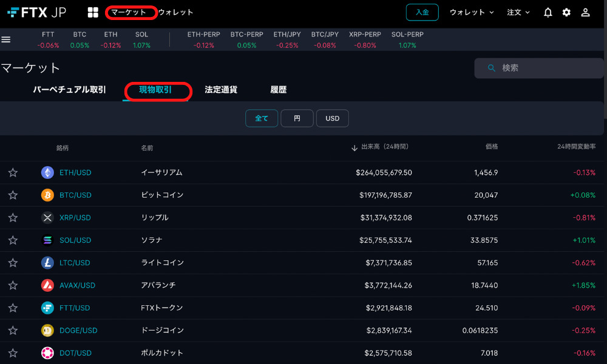Click the FTX JP logo
607x364 pixels.
coord(37,12)
